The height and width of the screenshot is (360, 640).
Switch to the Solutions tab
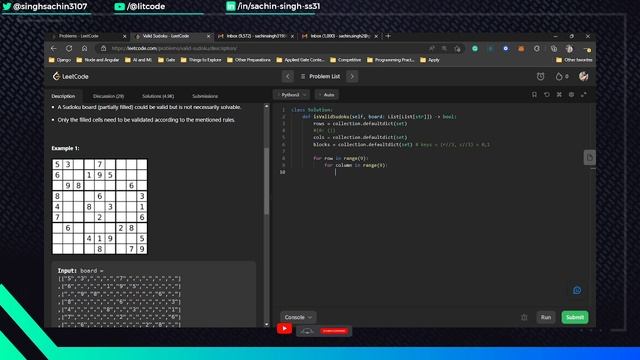coord(158,96)
